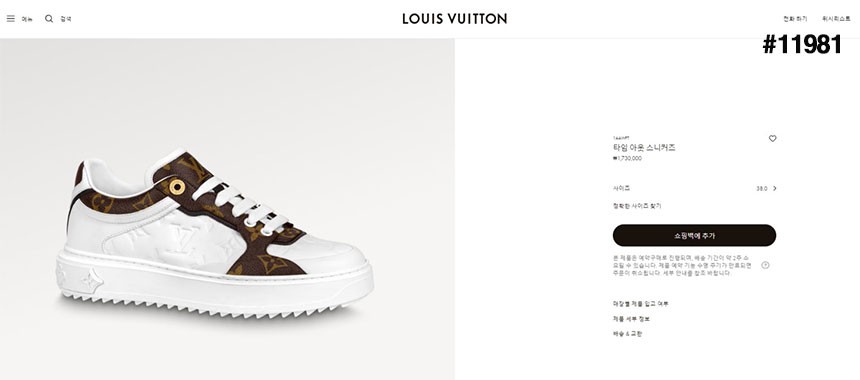Open the 사이즈 selector row label
This screenshot has width=860, height=380.
point(621,188)
